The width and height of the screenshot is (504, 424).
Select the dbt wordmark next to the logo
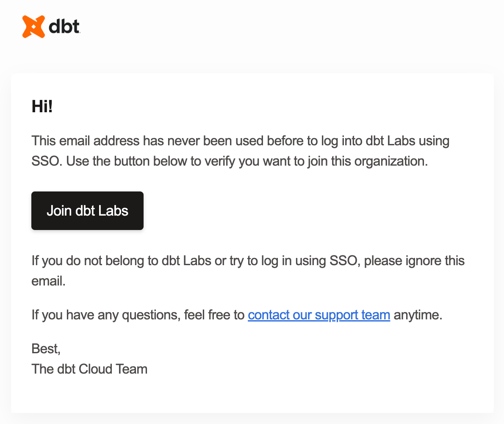tap(64, 26)
